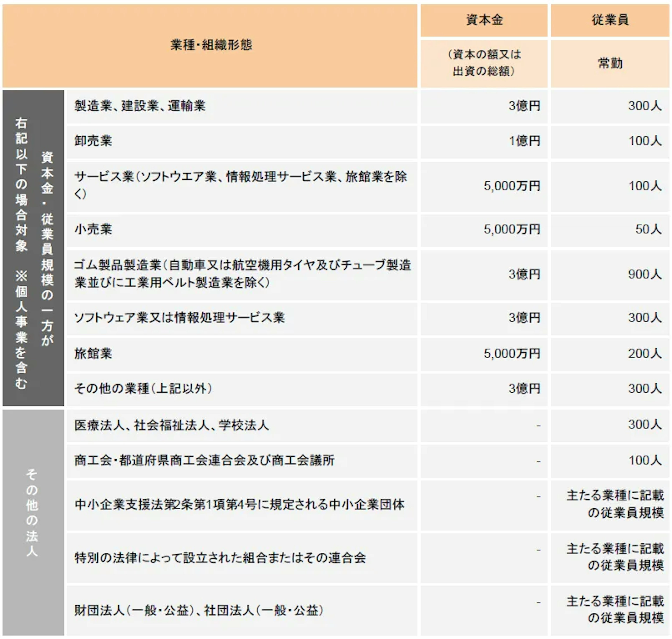This screenshot has height=639, width=672.
Task: Click 財団法人(一般・公益) row label
Action: (199, 610)
